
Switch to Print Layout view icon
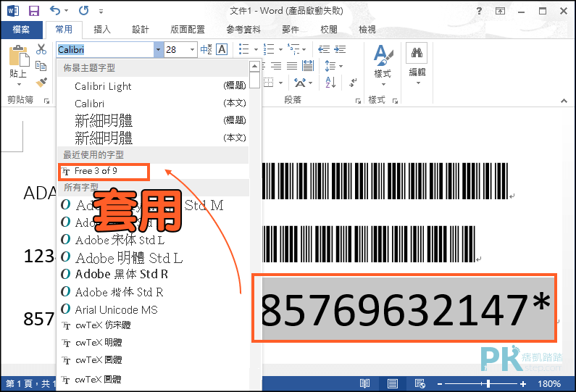[392, 384]
